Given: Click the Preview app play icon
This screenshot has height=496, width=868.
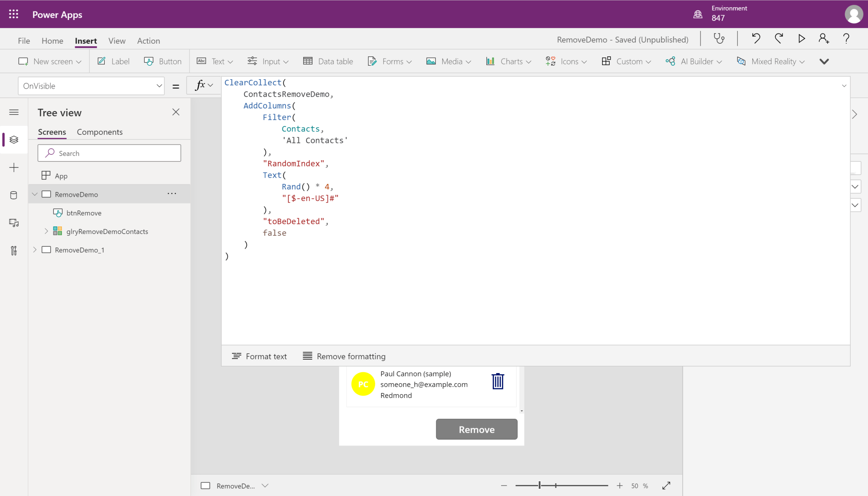Looking at the screenshot, I should 801,39.
